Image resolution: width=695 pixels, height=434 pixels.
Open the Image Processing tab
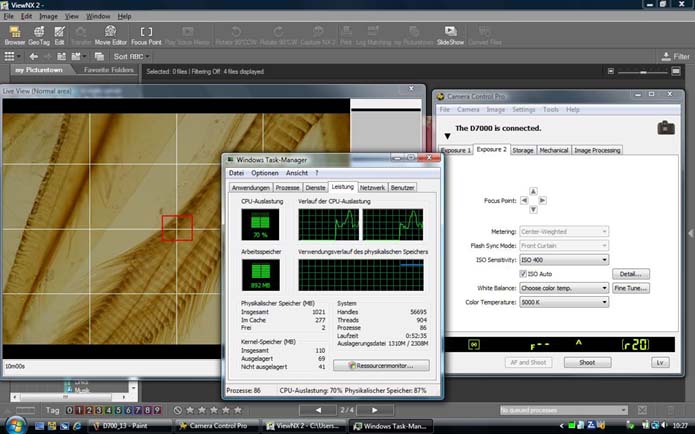click(x=597, y=150)
